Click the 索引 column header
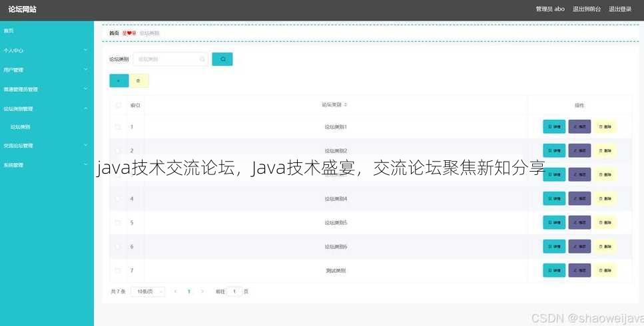The image size is (644, 326). pos(135,105)
